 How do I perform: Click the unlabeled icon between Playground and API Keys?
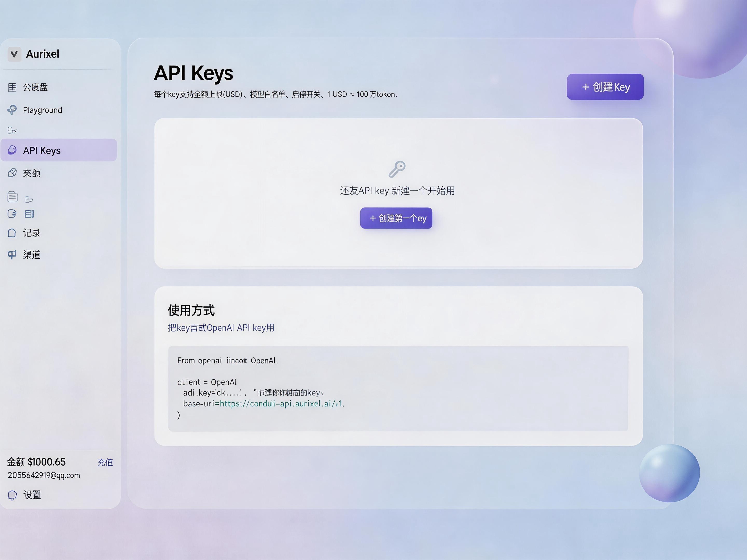tap(12, 130)
